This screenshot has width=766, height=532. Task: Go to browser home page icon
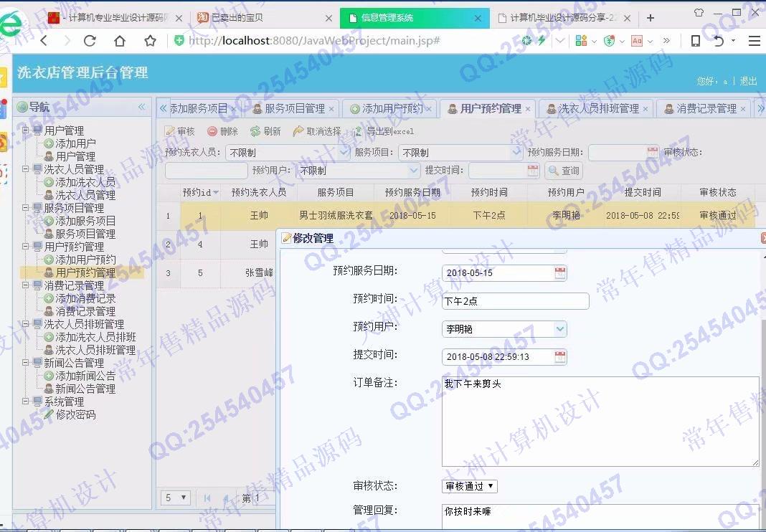(120, 41)
